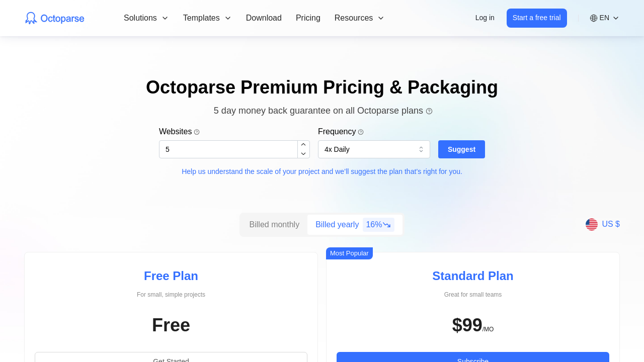
Task: Click the help icon beside Frequency label
Action: pyautogui.click(x=361, y=132)
